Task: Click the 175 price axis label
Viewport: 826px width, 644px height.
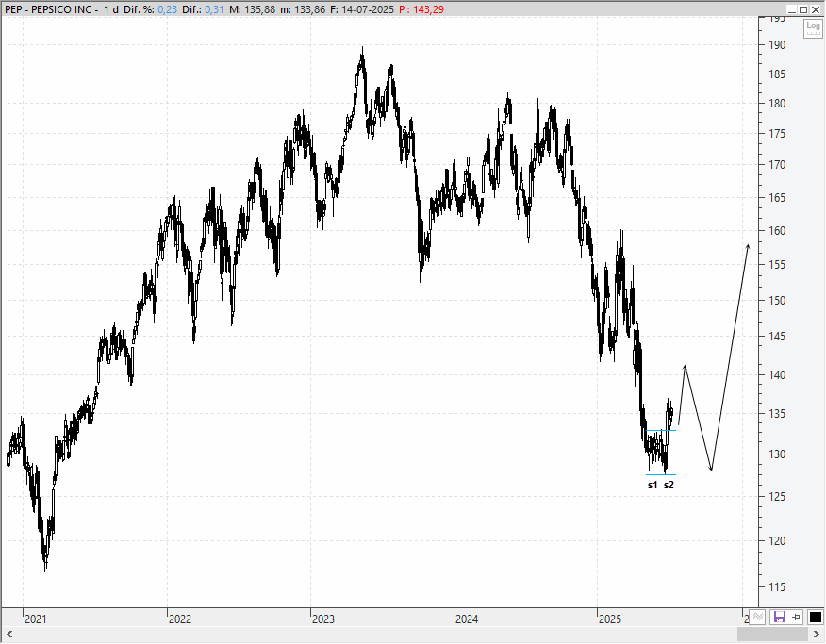Action: point(777,134)
